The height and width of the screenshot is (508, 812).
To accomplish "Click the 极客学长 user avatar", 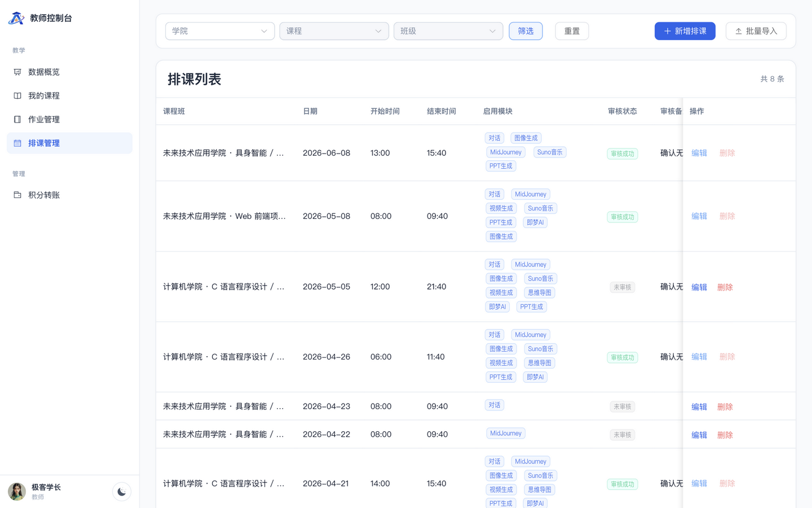I will click(17, 492).
